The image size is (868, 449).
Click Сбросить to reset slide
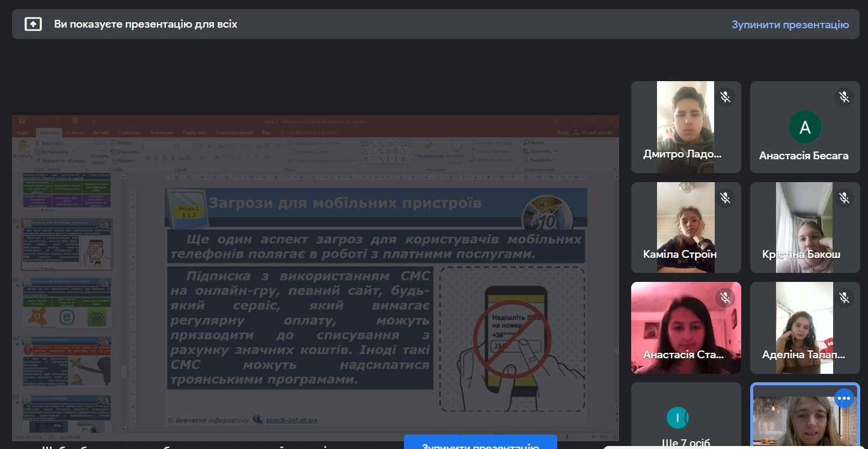point(125,152)
